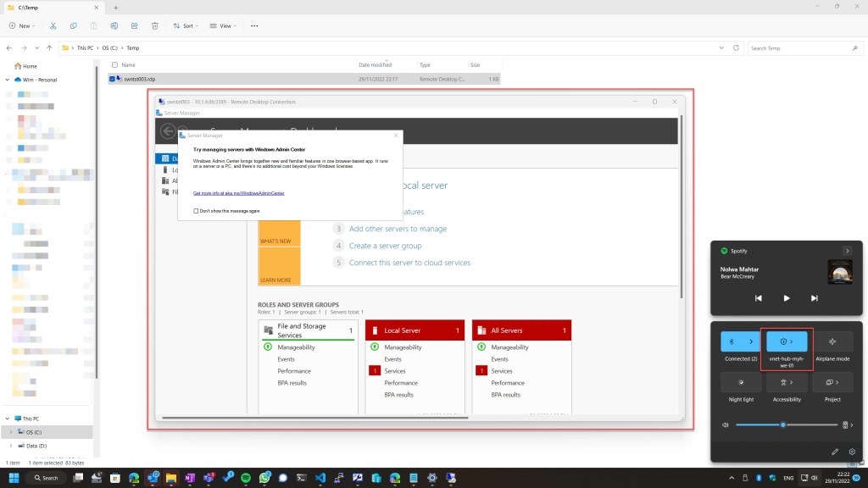Play the Spotify track
This screenshot has width=868, height=488.
(x=787, y=298)
